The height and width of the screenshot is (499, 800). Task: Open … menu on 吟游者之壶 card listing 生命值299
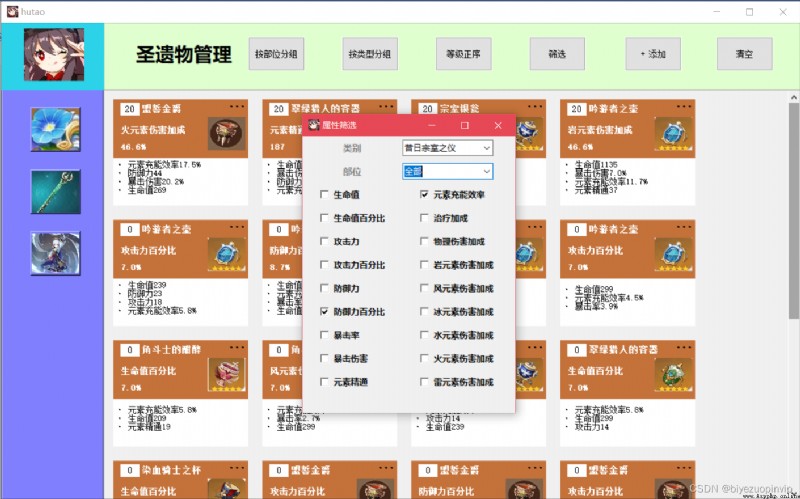tap(684, 227)
